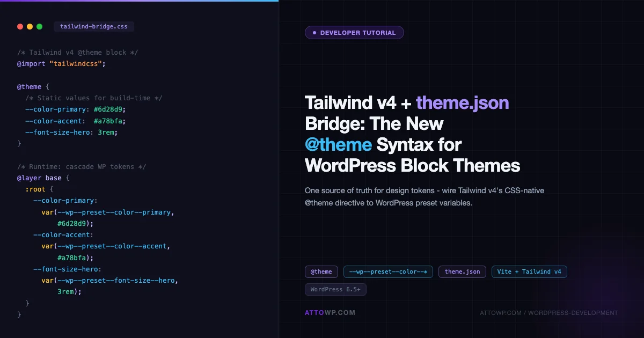Image resolution: width=644 pixels, height=338 pixels.
Task: Click the purple theme.json word in headline
Action: pos(462,102)
